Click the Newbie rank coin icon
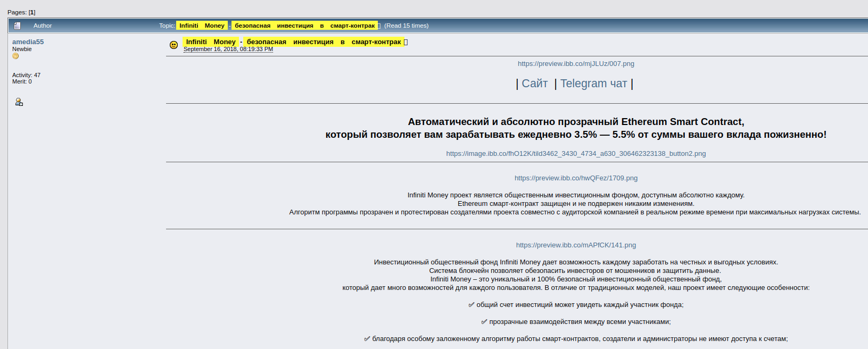868x349 pixels. [x=15, y=56]
